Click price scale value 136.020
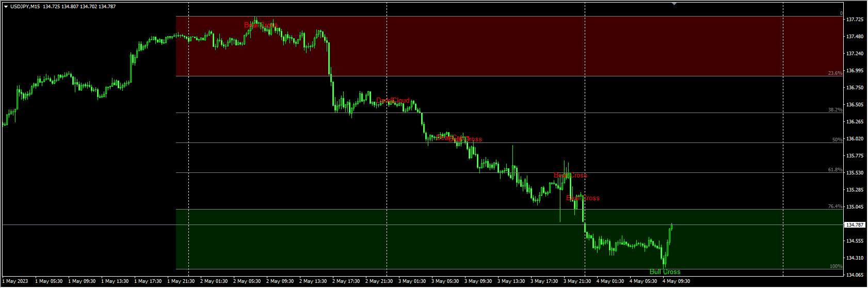868x288 pixels. [x=855, y=139]
